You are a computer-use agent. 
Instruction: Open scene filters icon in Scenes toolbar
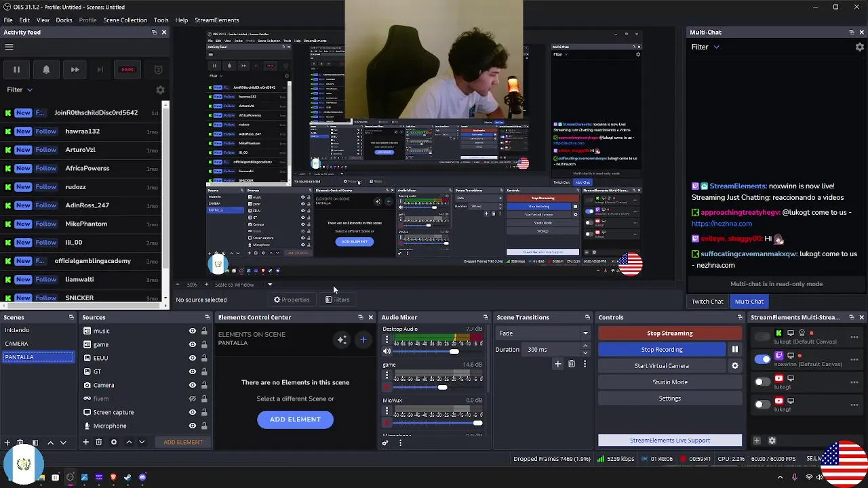coord(35,442)
